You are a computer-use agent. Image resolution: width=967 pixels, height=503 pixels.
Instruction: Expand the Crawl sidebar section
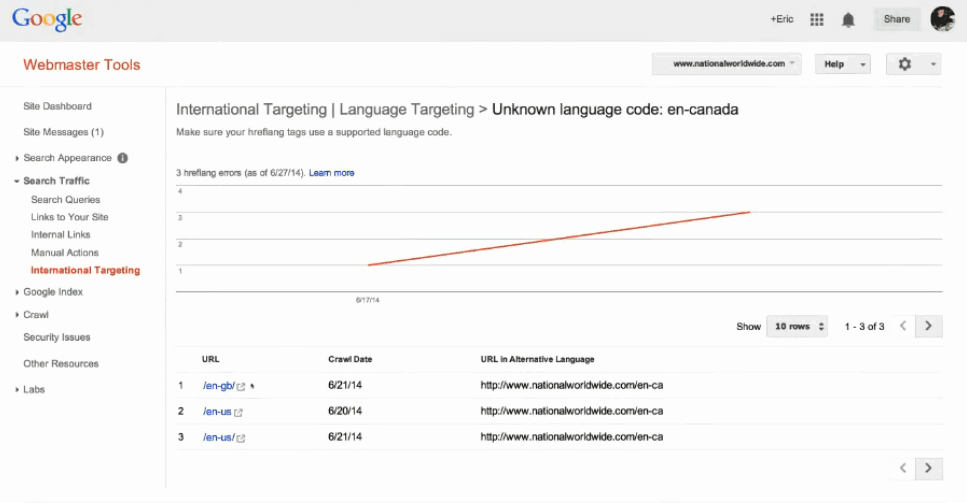click(35, 315)
